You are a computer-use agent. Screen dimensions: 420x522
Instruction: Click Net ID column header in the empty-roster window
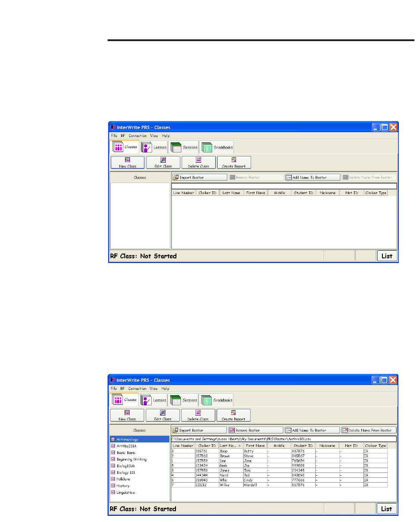[x=352, y=193]
